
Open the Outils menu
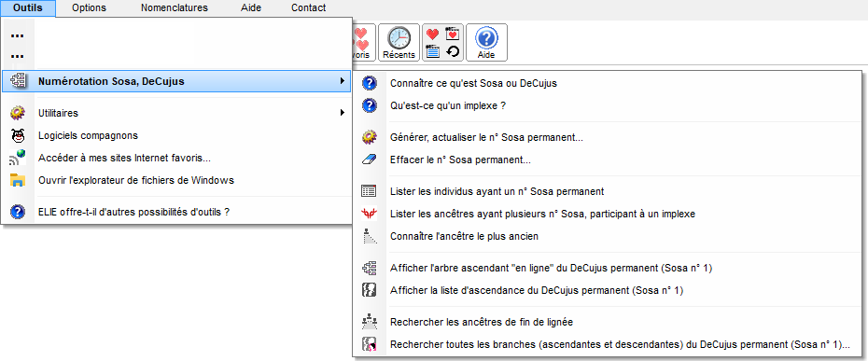(28, 8)
